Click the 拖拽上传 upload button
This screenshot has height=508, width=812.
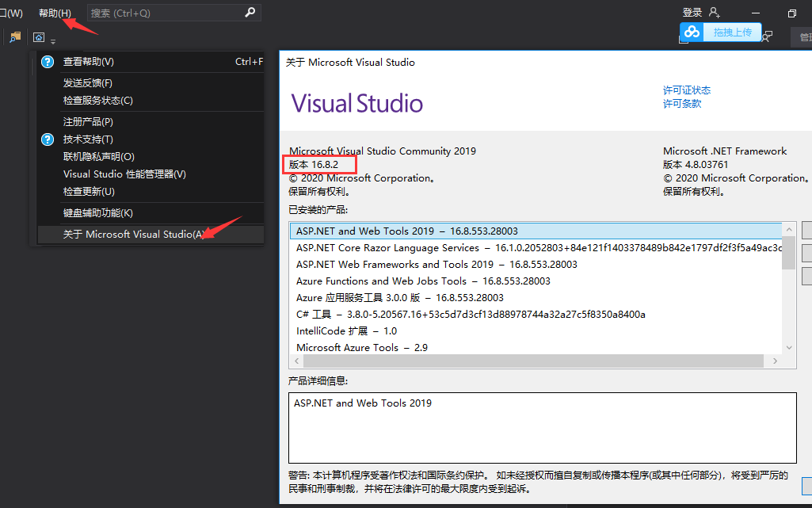(732, 32)
